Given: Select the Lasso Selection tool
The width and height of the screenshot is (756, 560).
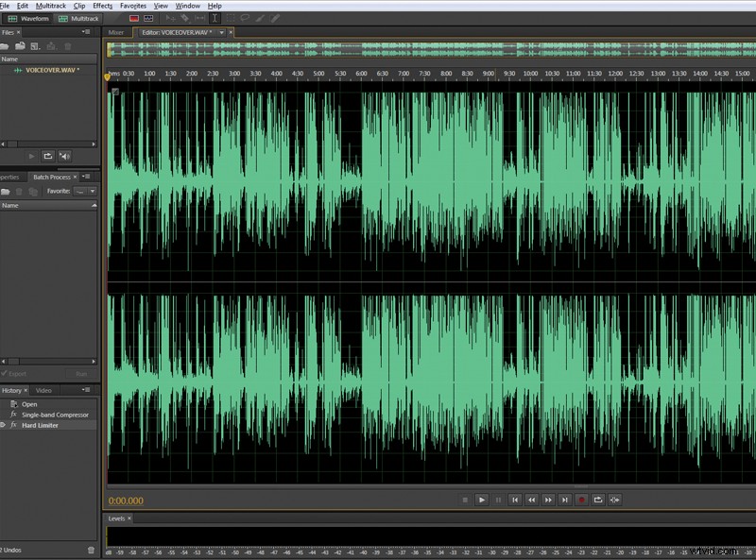Looking at the screenshot, I should 246,18.
